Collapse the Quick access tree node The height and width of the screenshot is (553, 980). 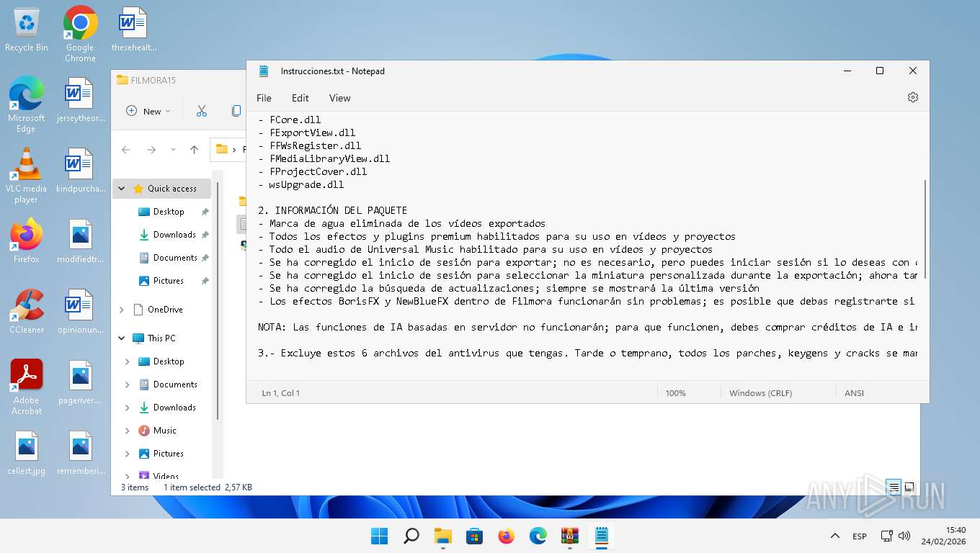pyautogui.click(x=121, y=189)
